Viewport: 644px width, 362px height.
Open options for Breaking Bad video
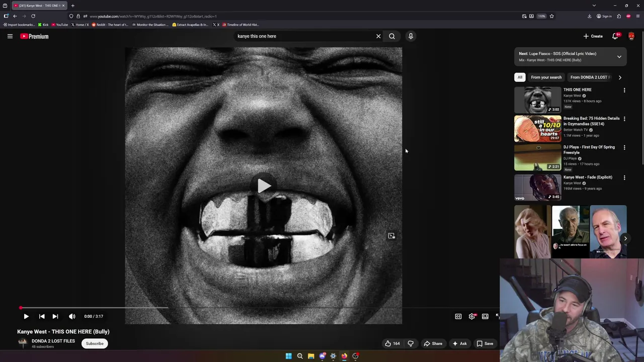(x=624, y=119)
